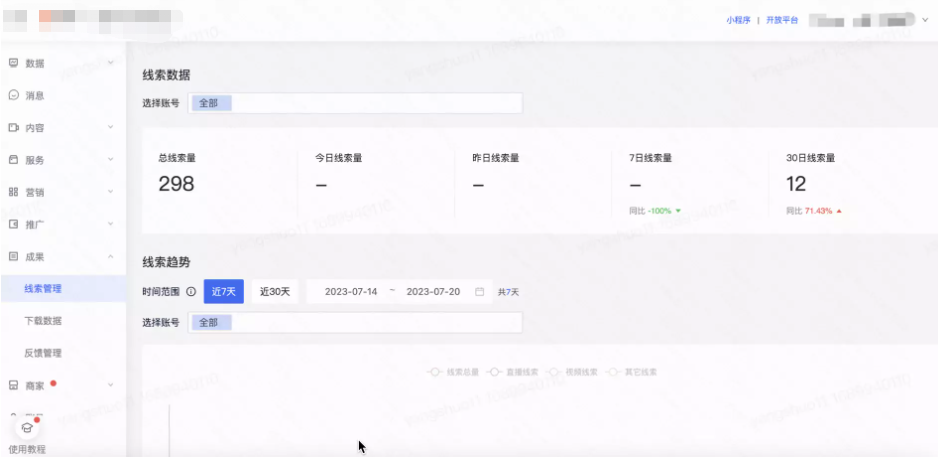Open the 商家 menu label

(x=35, y=386)
